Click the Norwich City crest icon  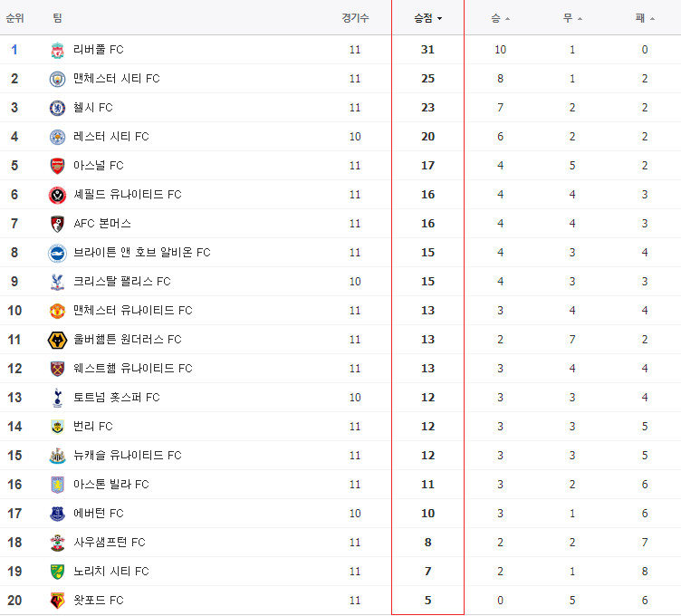[57, 572]
